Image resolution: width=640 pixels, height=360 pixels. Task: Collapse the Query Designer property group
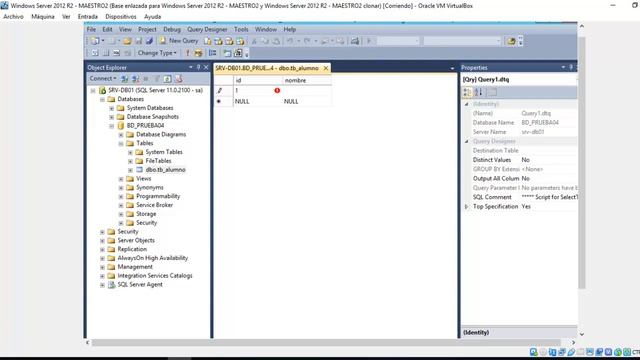click(x=467, y=141)
